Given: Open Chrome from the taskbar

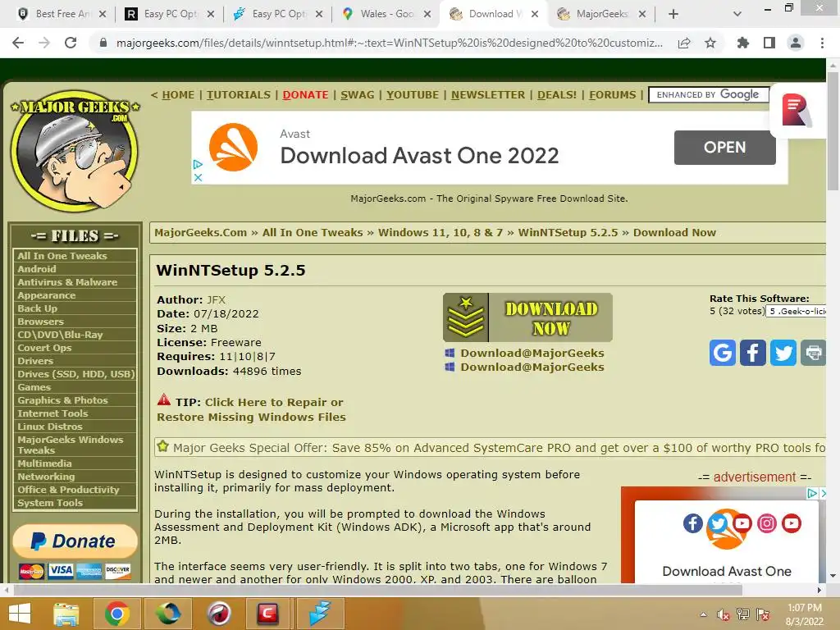Looking at the screenshot, I should 116,614.
